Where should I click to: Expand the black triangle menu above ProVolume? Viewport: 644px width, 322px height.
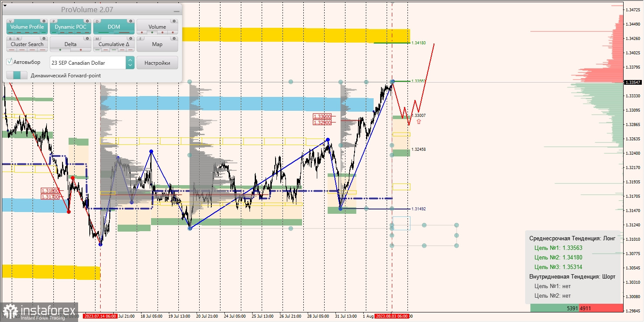point(5,6)
